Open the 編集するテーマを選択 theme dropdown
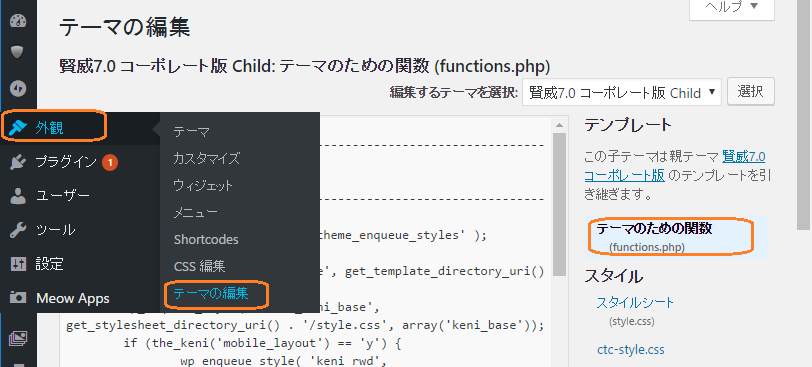 (621, 93)
